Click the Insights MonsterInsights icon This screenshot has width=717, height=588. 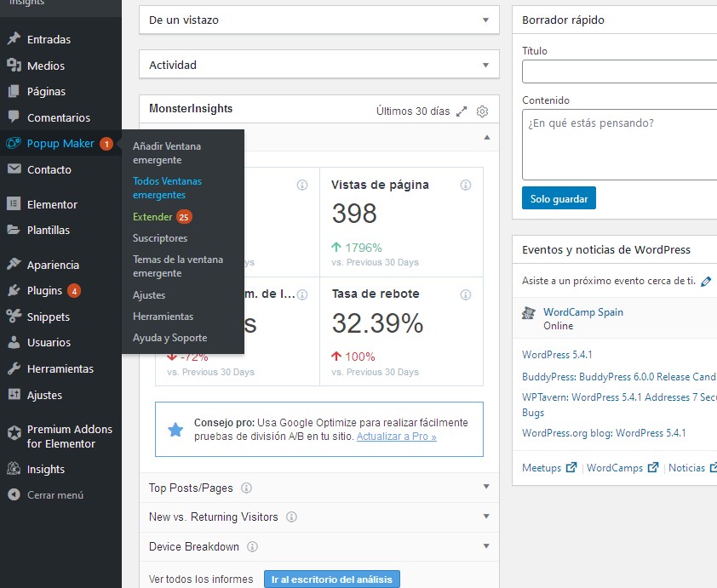14,468
